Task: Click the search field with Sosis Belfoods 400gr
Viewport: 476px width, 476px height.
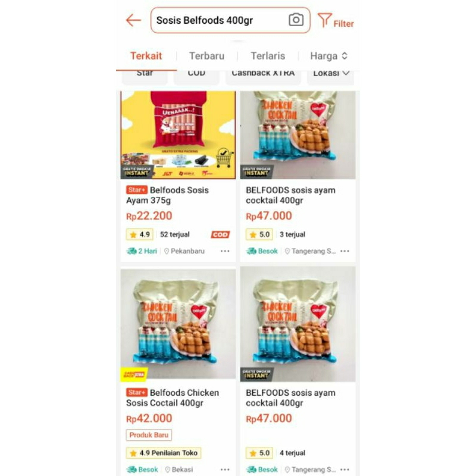Action: [x=230, y=20]
